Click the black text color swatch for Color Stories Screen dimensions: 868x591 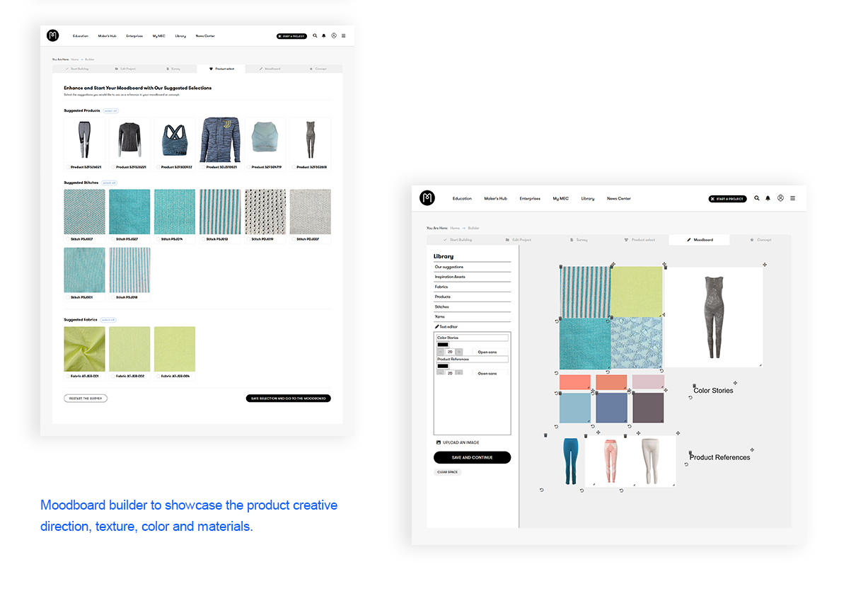[x=443, y=345]
